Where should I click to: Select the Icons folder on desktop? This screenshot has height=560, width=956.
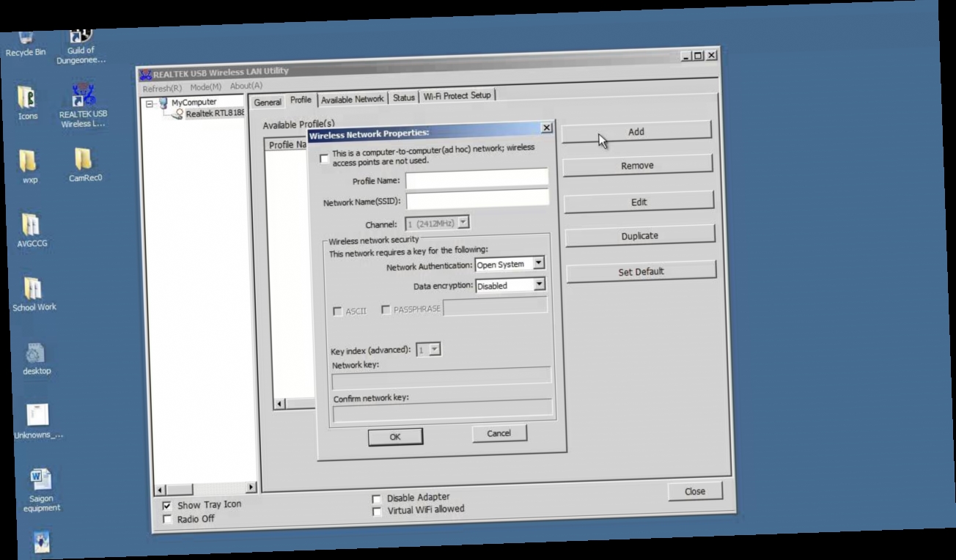click(x=28, y=103)
